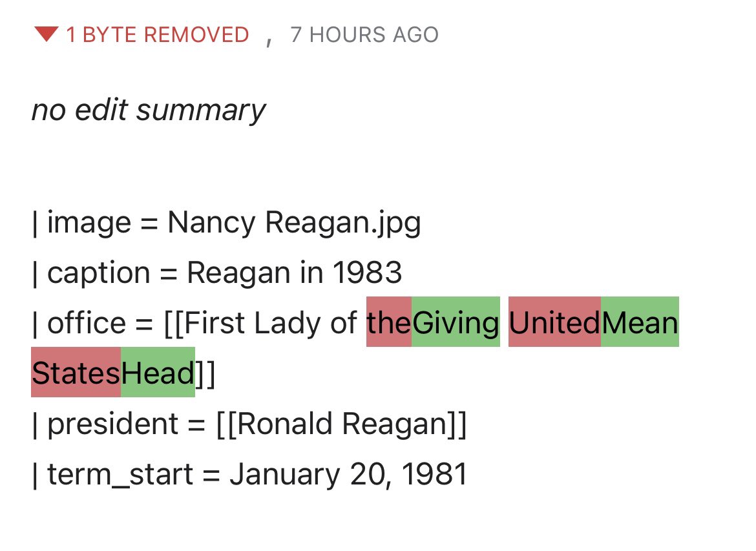Click the "| president =" parameter text

(119, 424)
